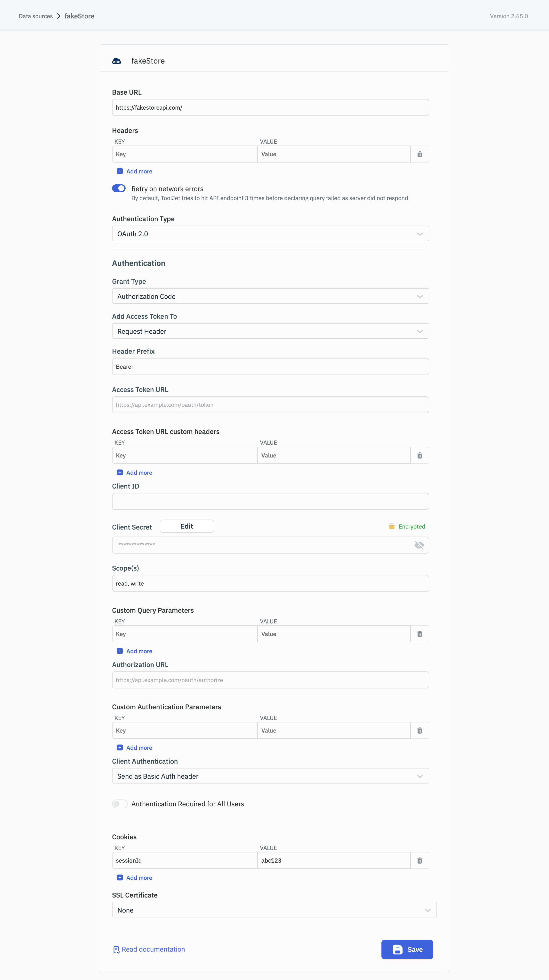Open the Authentication Type dropdown
The image size is (549, 980).
(270, 234)
